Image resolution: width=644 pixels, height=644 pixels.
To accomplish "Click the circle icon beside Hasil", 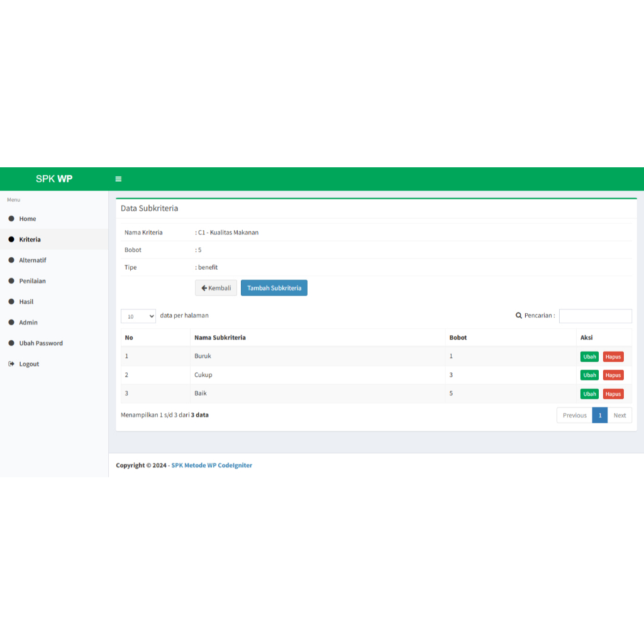I will tap(11, 302).
